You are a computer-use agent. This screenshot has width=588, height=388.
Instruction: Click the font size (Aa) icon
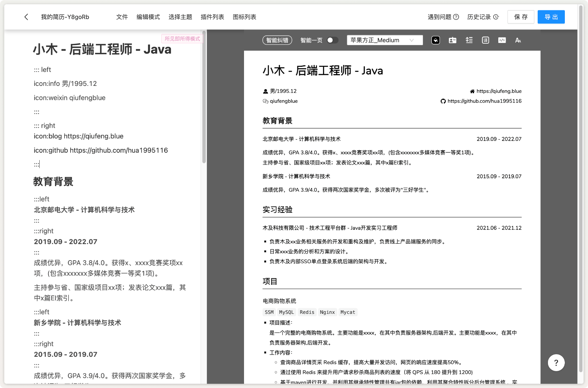click(518, 40)
